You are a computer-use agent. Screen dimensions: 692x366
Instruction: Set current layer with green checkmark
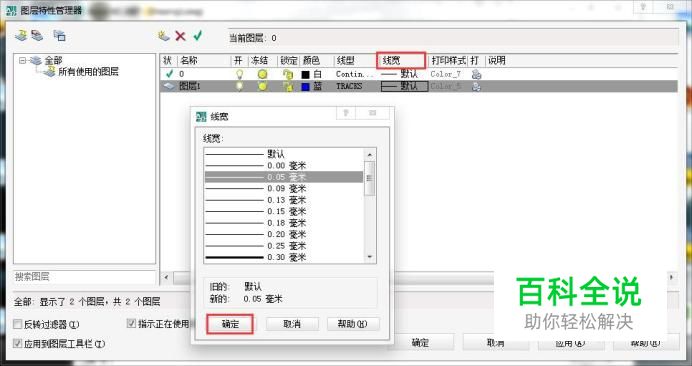pos(197,35)
